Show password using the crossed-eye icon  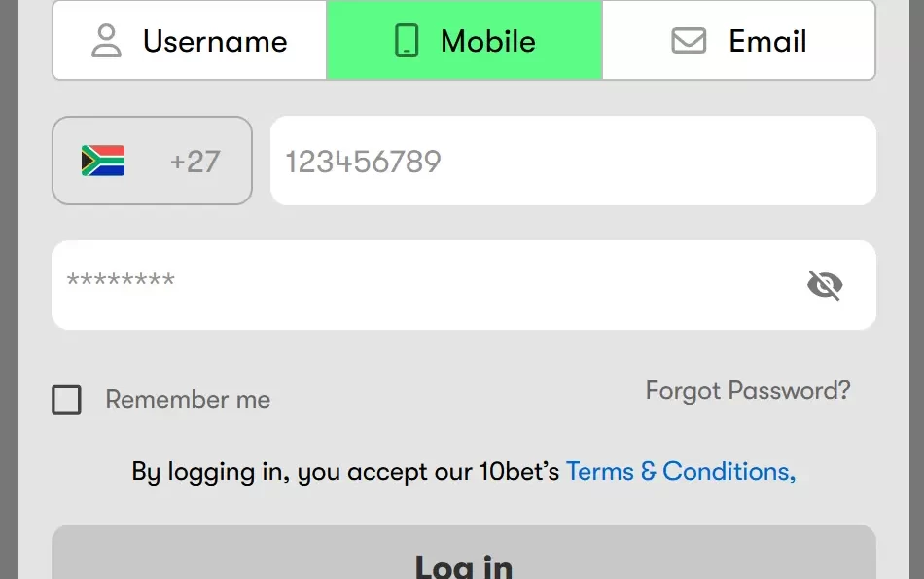825,285
